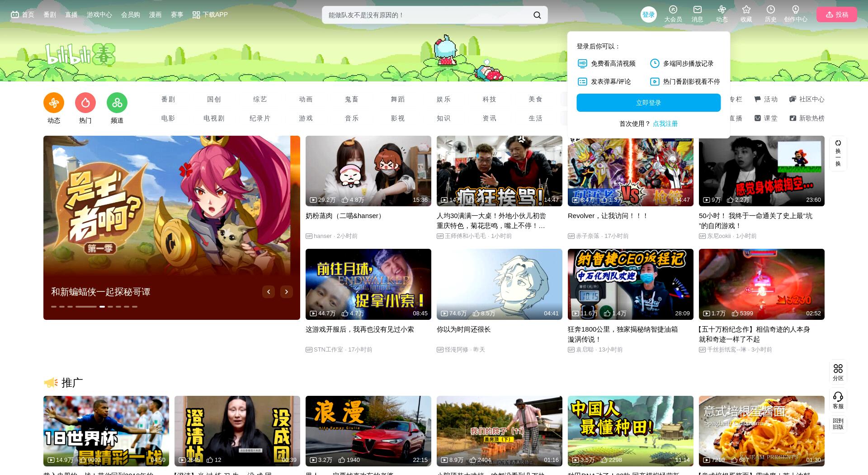Image resolution: width=868 pixels, height=475 pixels.
Task: Click the 下载APP grid icon
Action: point(196,15)
